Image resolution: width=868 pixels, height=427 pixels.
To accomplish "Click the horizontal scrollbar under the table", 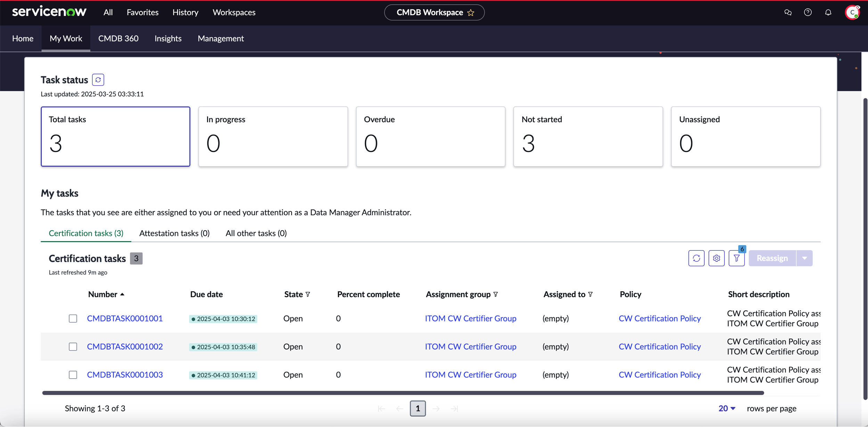I will [403, 393].
